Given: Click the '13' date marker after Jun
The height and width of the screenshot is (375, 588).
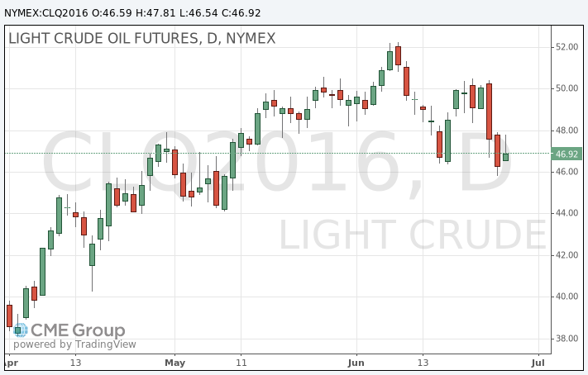Looking at the screenshot, I should coord(423,363).
